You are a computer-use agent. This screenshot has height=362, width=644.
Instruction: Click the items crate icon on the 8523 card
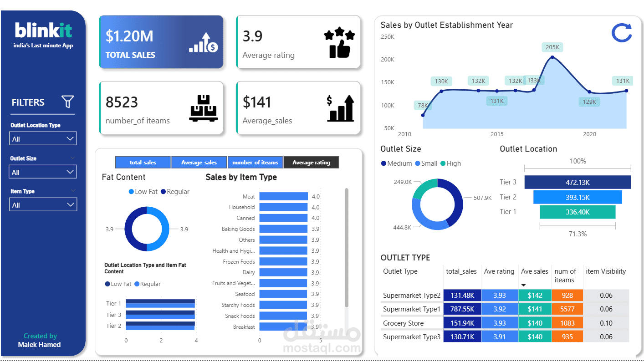(x=203, y=108)
